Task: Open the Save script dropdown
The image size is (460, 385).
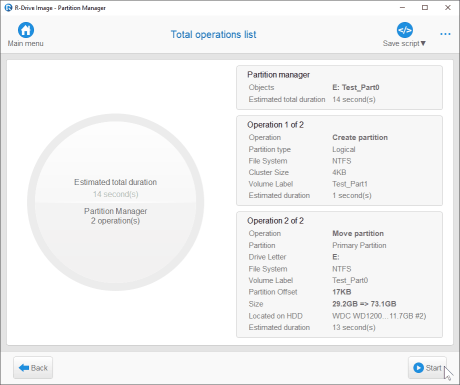Action: [404, 35]
